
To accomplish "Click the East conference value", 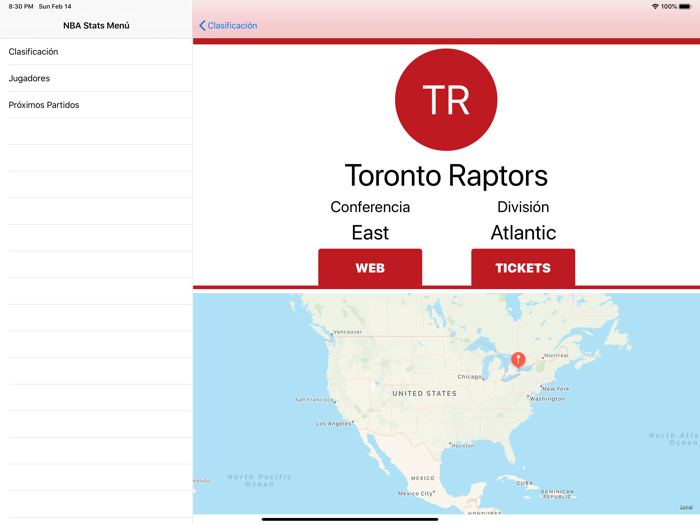I will coord(370,233).
